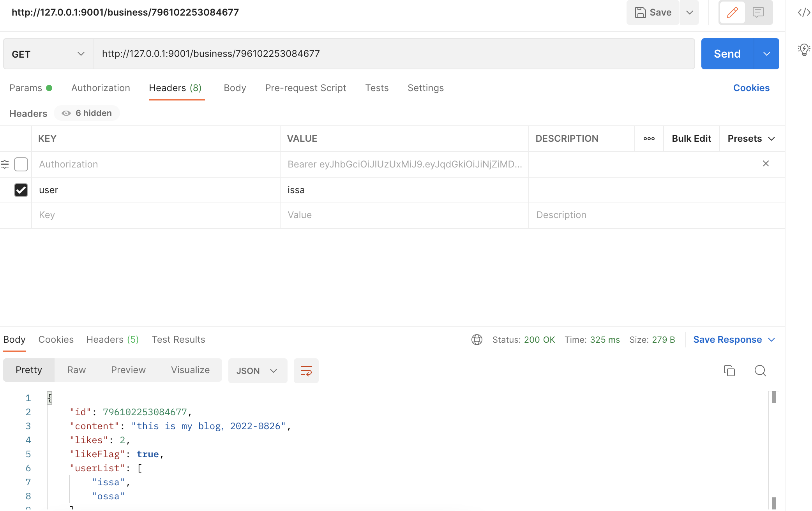This screenshot has width=812, height=511.
Task: Open the request Body tab
Action: point(235,88)
